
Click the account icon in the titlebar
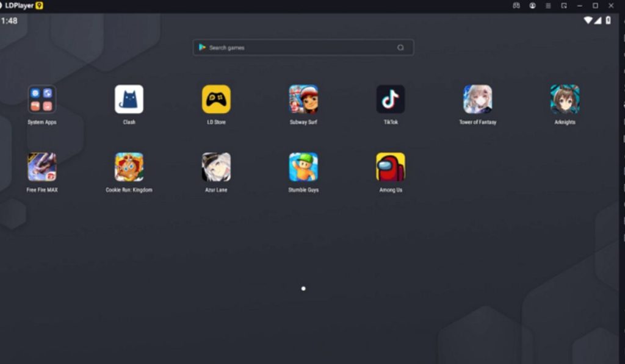pos(532,5)
